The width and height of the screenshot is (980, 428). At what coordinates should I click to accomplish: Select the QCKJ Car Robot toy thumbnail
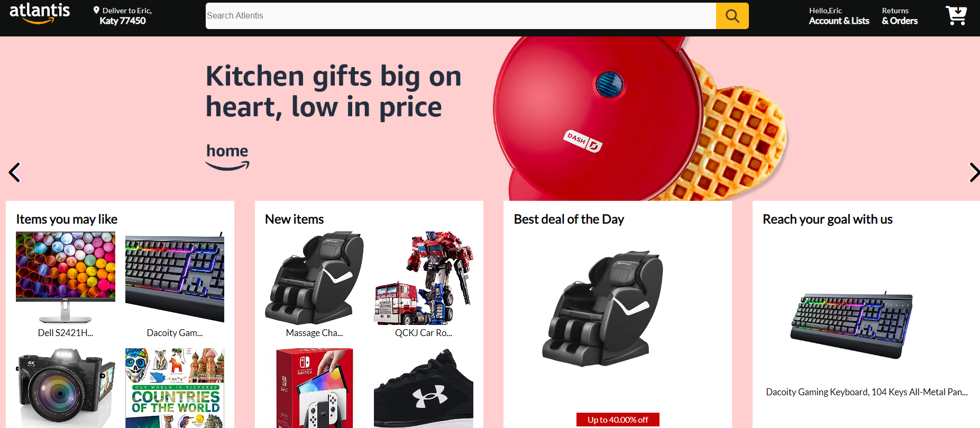pos(424,278)
